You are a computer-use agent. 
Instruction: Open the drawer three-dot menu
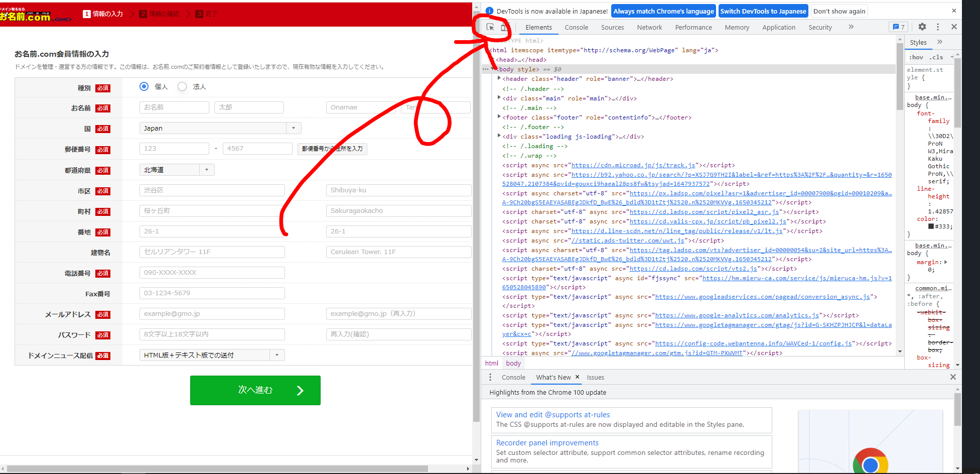coord(490,377)
